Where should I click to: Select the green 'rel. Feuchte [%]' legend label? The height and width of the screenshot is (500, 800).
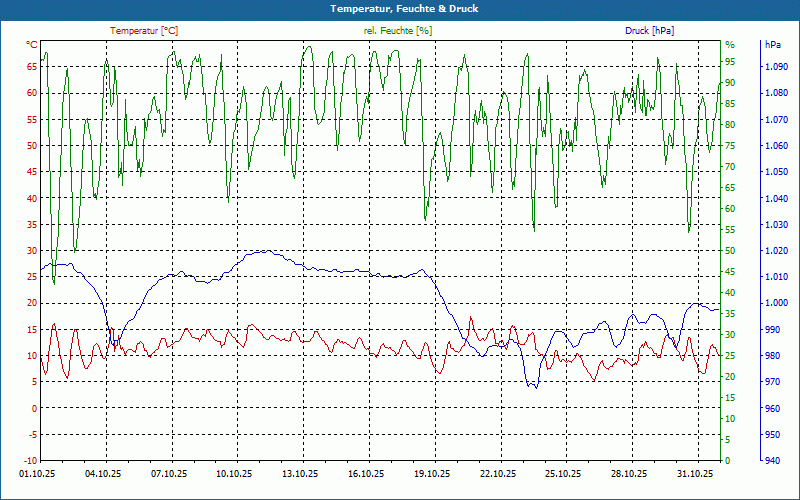[398, 31]
